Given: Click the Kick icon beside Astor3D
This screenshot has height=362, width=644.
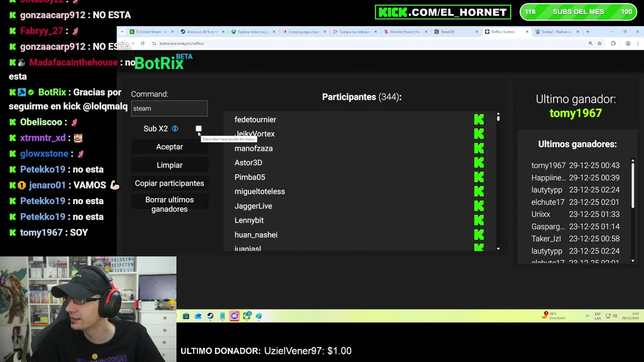Looking at the screenshot, I should (x=479, y=162).
